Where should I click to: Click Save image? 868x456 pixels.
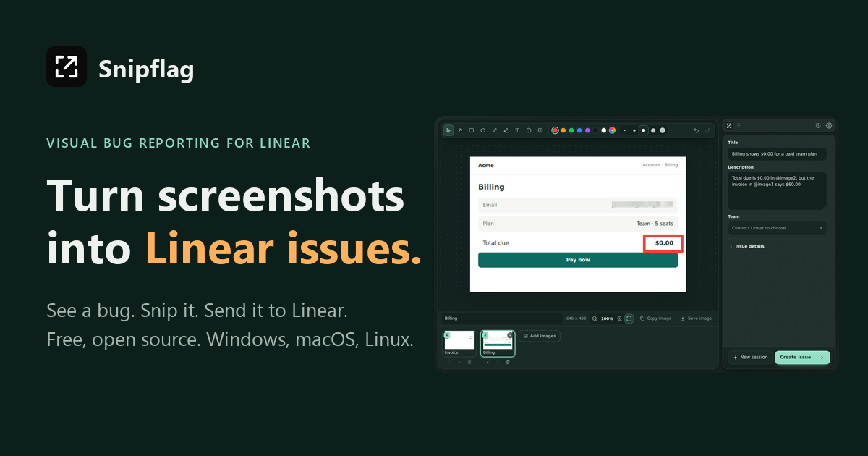point(696,318)
